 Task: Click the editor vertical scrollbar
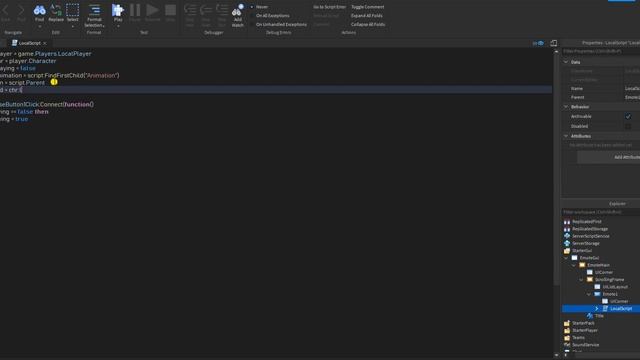556,169
